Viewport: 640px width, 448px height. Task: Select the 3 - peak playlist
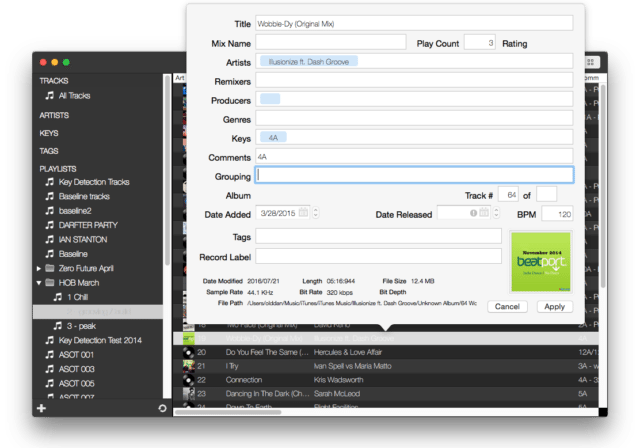pyautogui.click(x=81, y=326)
